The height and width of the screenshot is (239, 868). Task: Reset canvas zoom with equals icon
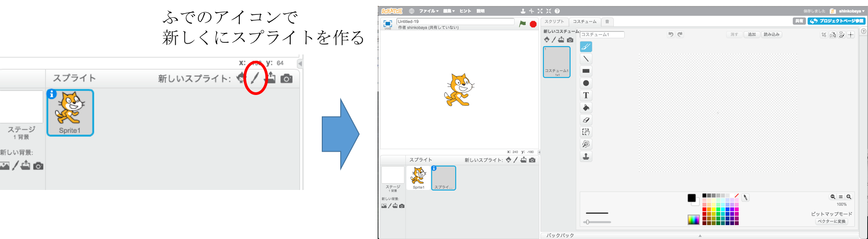[x=841, y=197]
